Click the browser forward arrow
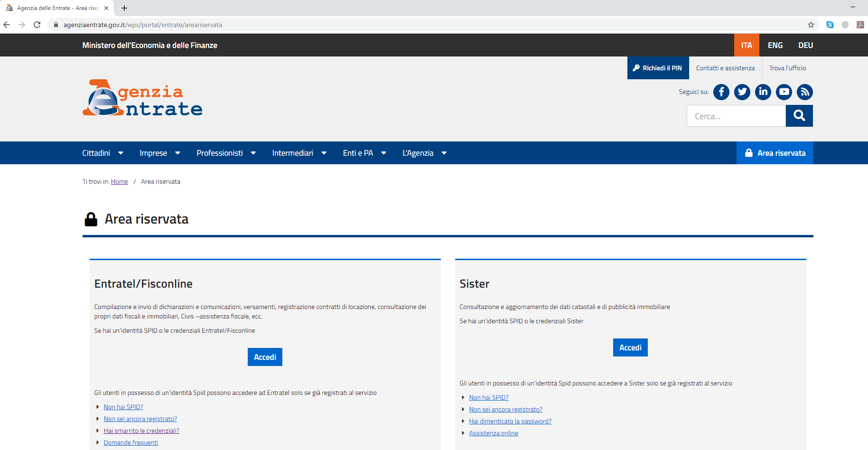Screen dimensions: 868x450 coord(22,25)
